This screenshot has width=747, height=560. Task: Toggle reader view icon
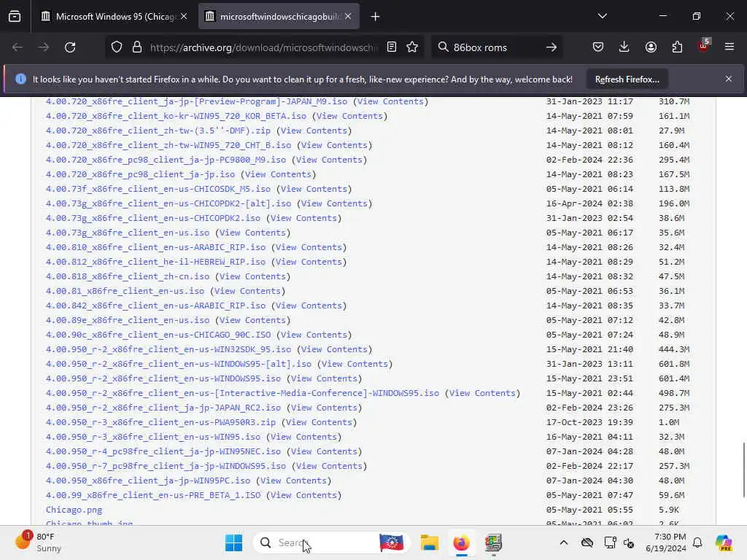coord(392,47)
